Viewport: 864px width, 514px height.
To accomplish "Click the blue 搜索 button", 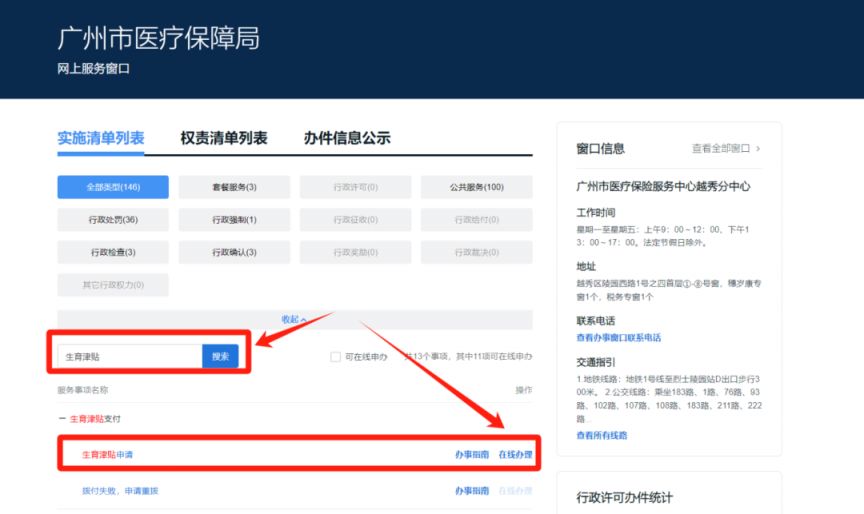I will [220, 356].
